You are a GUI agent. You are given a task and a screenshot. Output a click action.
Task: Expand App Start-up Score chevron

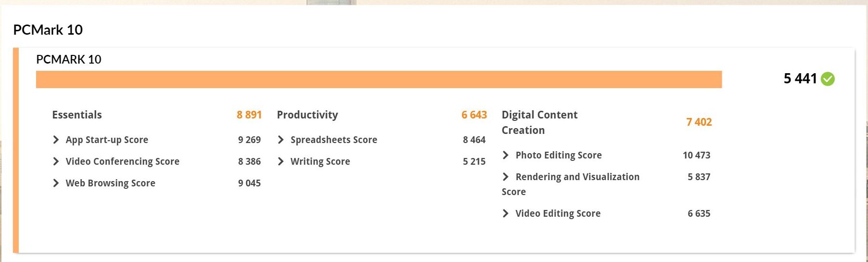[56, 140]
